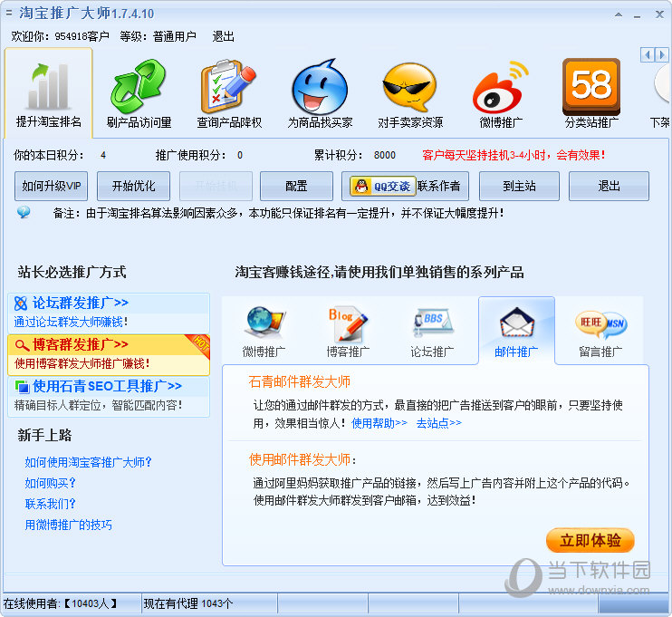Open the 论坛群发推广>> link
This screenshot has height=617, width=672.
pos(81,303)
